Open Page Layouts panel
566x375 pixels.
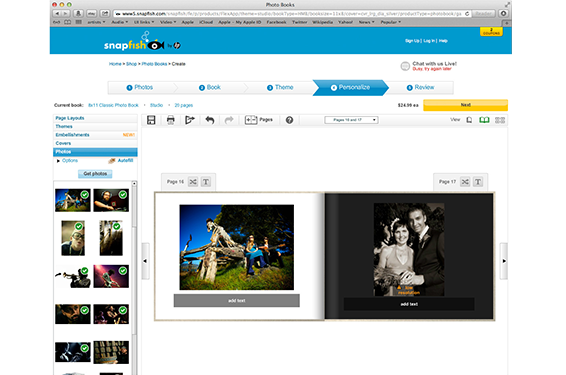pos(95,118)
